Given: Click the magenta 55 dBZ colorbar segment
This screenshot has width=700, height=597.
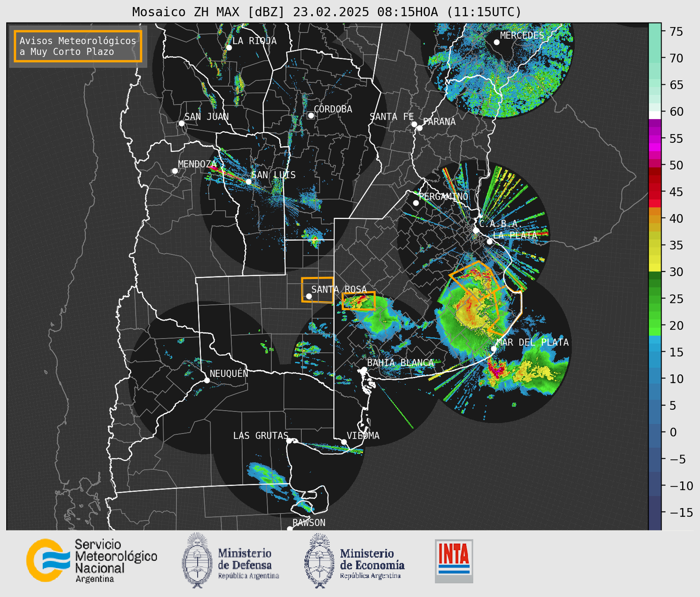Looking at the screenshot, I should click(x=655, y=138).
